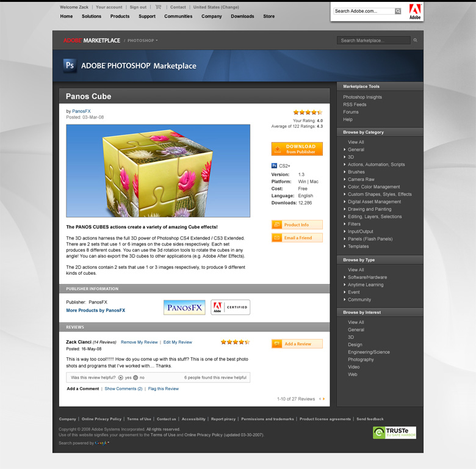The height and width of the screenshot is (469, 476).
Task: Open the Photoshop marketplace dropdown
Action: [142, 41]
